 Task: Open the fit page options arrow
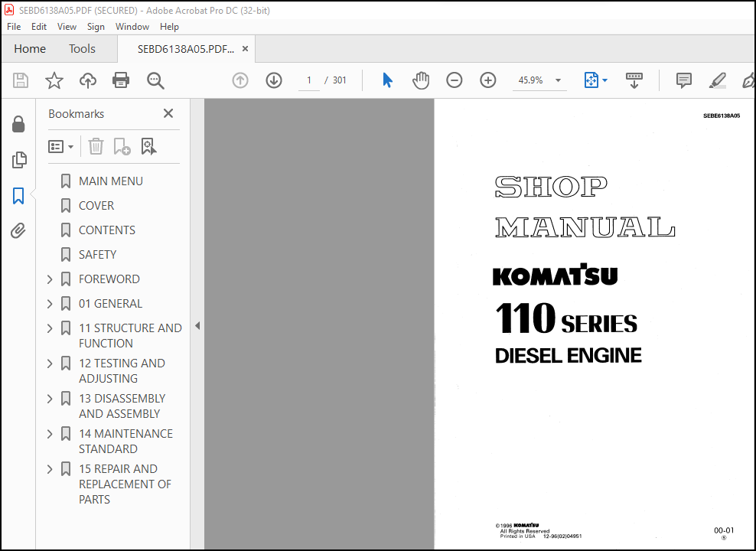click(604, 80)
